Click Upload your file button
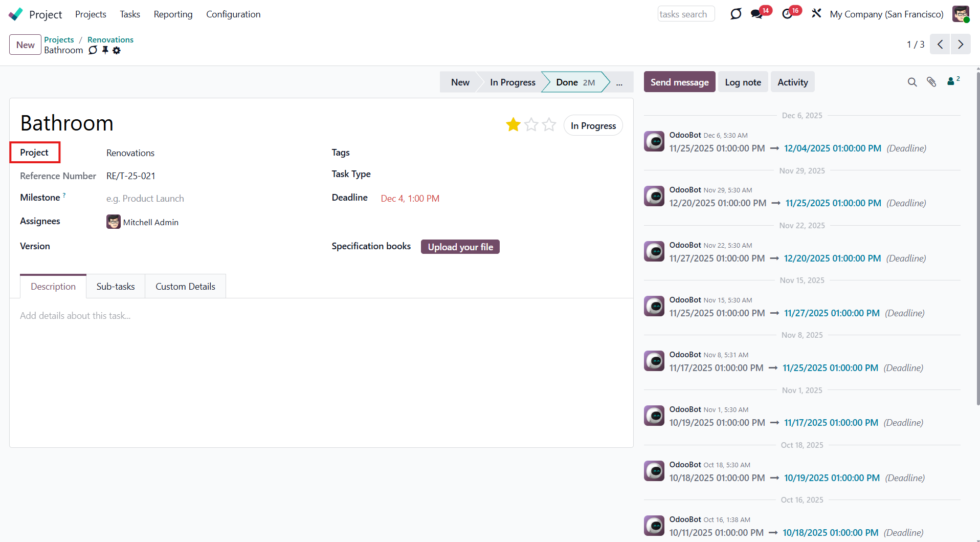 [x=460, y=247]
